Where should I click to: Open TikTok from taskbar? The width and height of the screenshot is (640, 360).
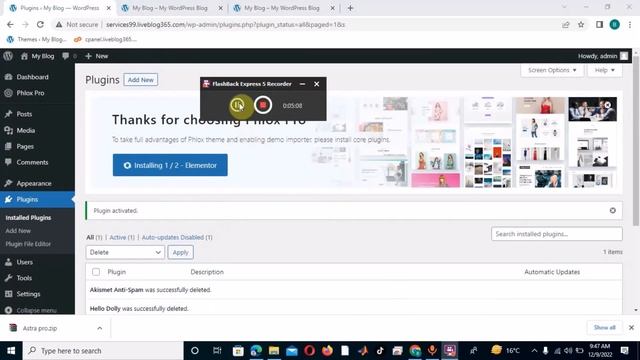click(x=380, y=351)
